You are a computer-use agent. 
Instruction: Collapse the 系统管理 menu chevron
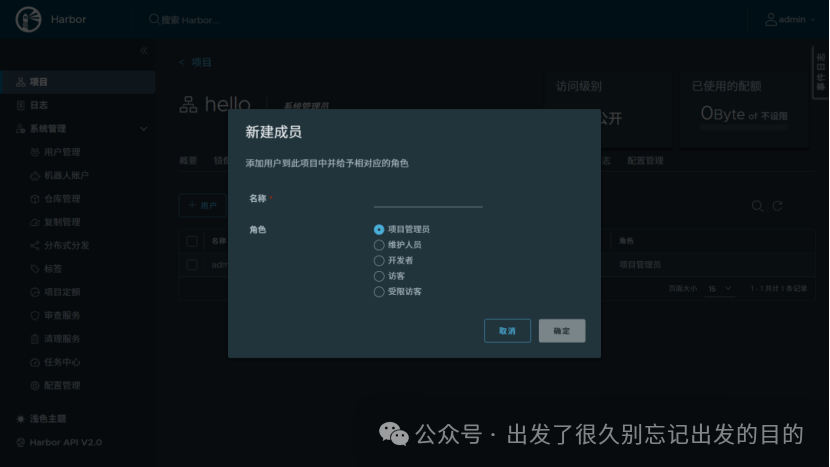143,129
